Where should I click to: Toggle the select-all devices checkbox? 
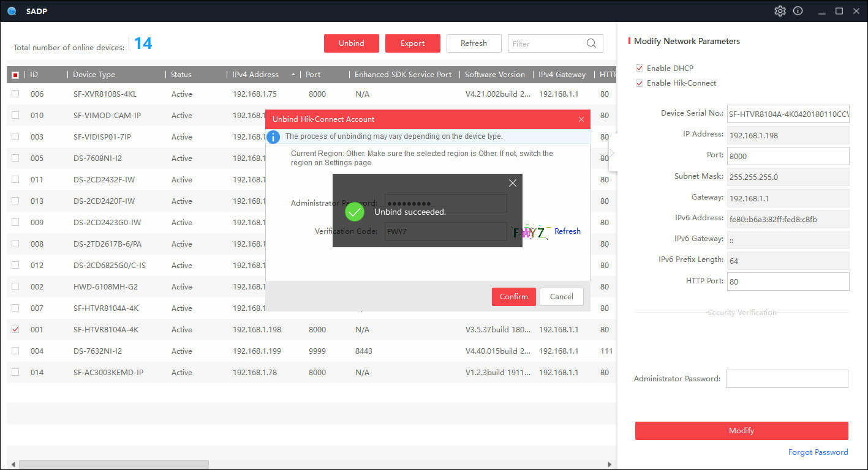click(x=15, y=75)
